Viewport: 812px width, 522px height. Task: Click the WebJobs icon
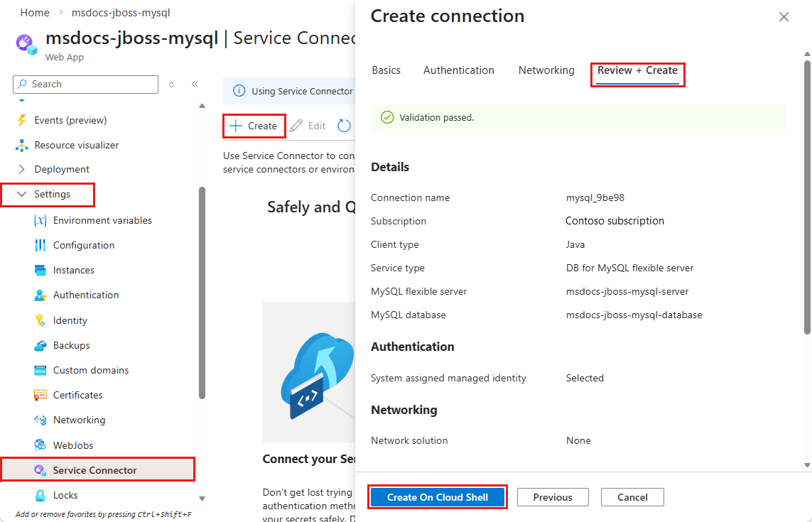click(x=40, y=445)
